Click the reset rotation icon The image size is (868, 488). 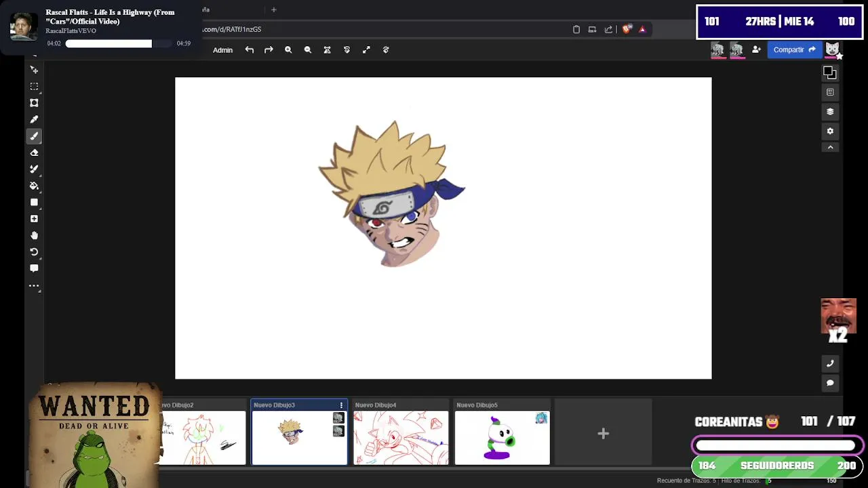point(347,49)
